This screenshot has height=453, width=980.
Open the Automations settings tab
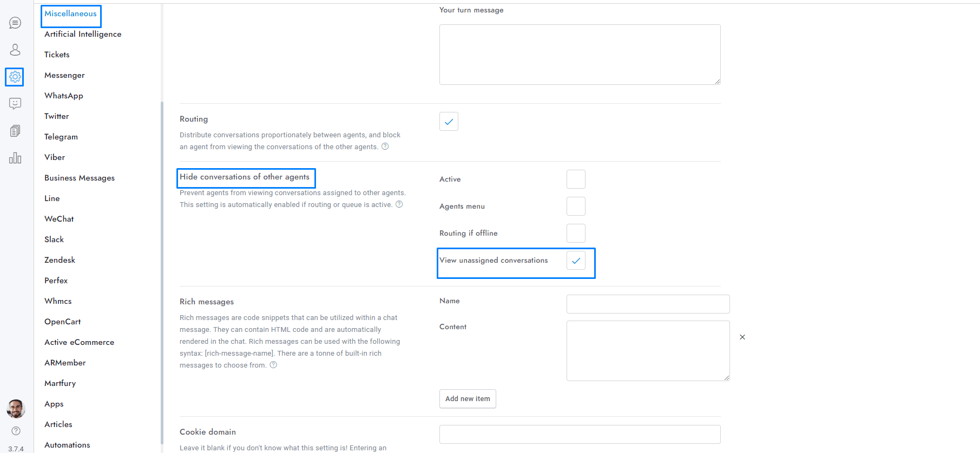tap(67, 445)
